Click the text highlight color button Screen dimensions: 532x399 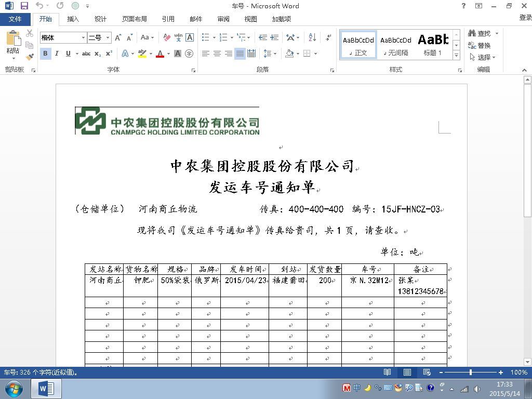pyautogui.click(x=142, y=54)
